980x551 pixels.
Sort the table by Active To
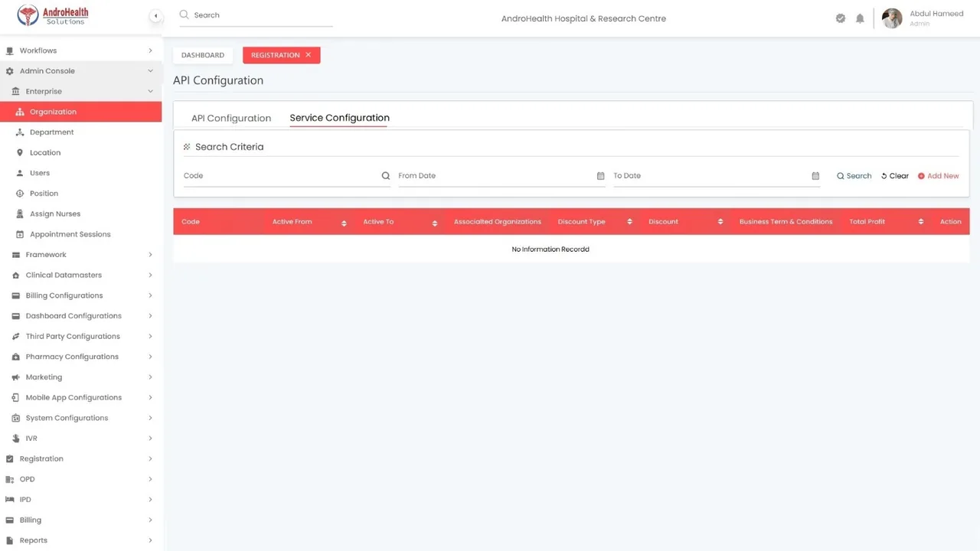434,223
